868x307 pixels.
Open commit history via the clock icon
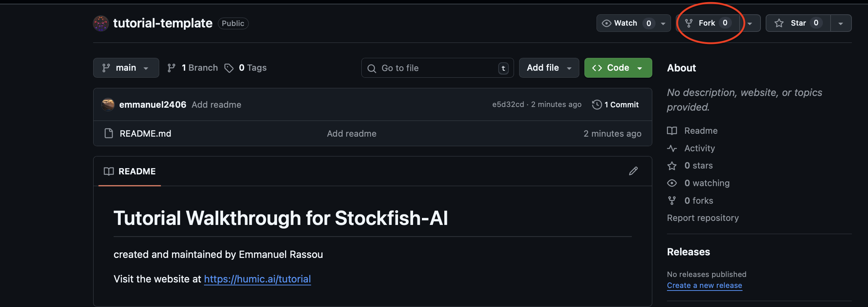tap(597, 104)
